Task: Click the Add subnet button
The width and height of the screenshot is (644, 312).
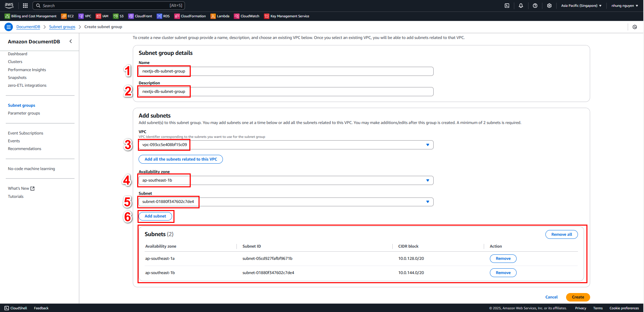Action: pos(155,216)
